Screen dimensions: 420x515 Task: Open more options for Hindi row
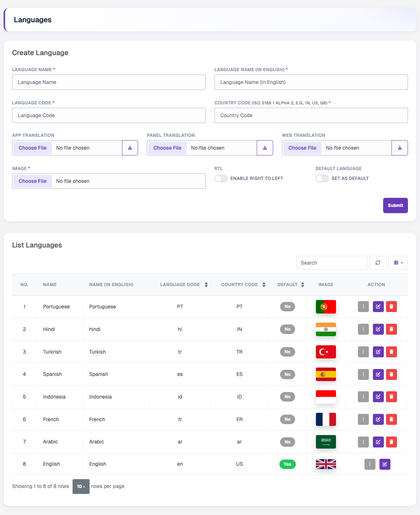363,329
